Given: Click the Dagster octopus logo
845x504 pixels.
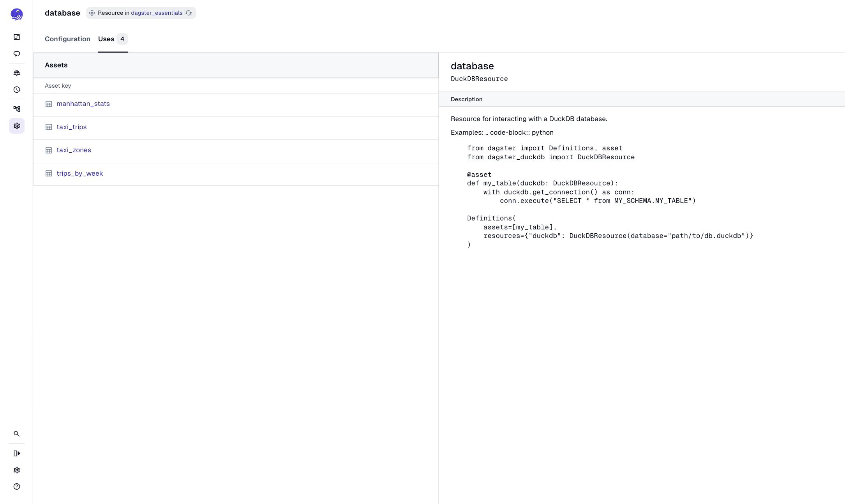Looking at the screenshot, I should pos(16,14).
